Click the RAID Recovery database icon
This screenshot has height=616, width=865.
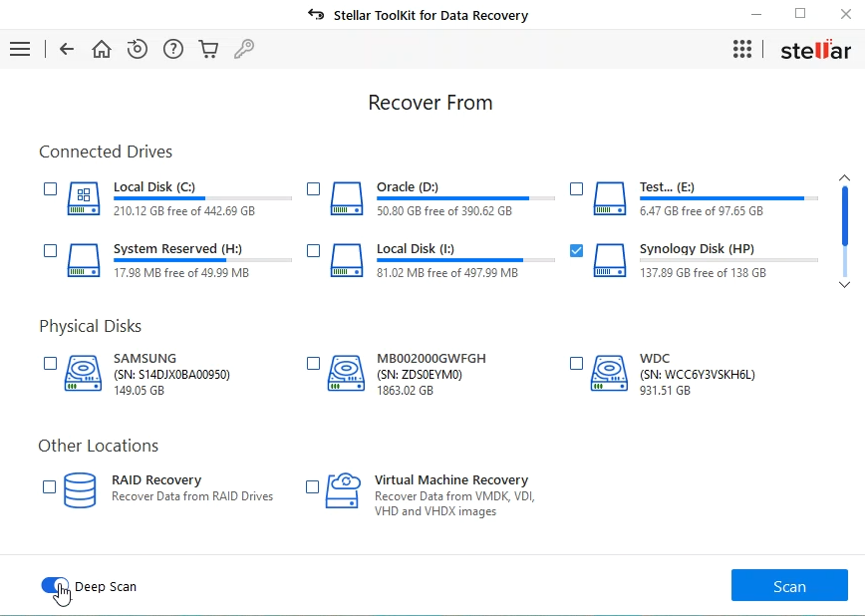[x=80, y=490]
